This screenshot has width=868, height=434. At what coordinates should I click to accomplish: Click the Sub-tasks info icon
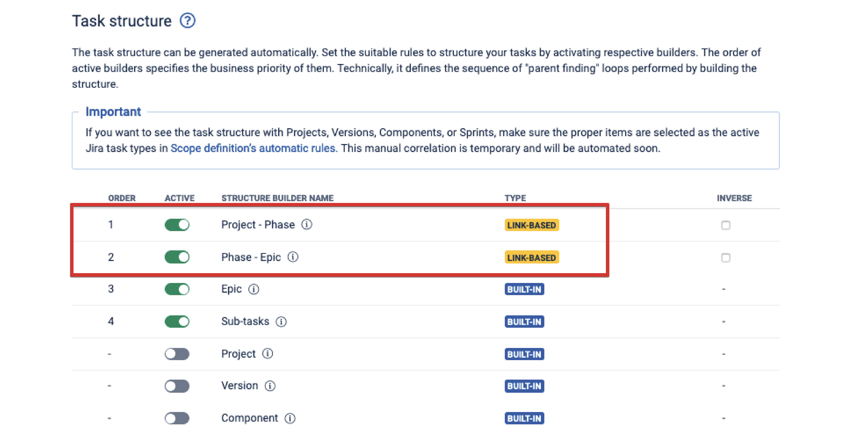pos(281,322)
